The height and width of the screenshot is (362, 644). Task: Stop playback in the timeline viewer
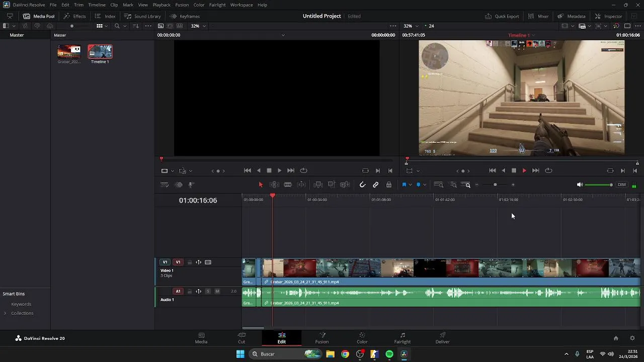tap(514, 171)
